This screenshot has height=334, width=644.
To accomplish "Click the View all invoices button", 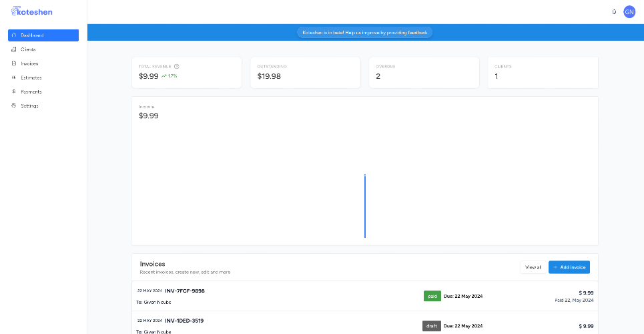I will point(533,267).
